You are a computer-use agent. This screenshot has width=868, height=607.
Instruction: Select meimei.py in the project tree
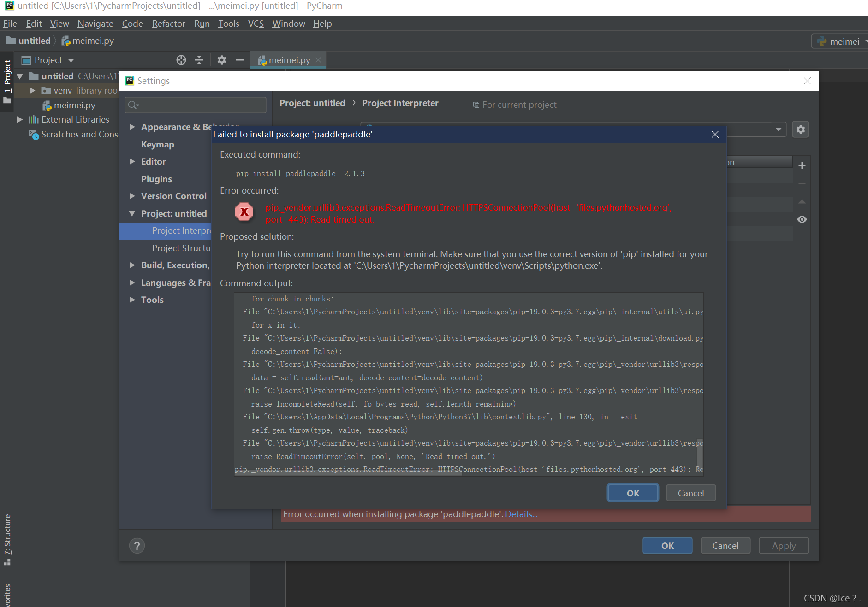tap(75, 105)
